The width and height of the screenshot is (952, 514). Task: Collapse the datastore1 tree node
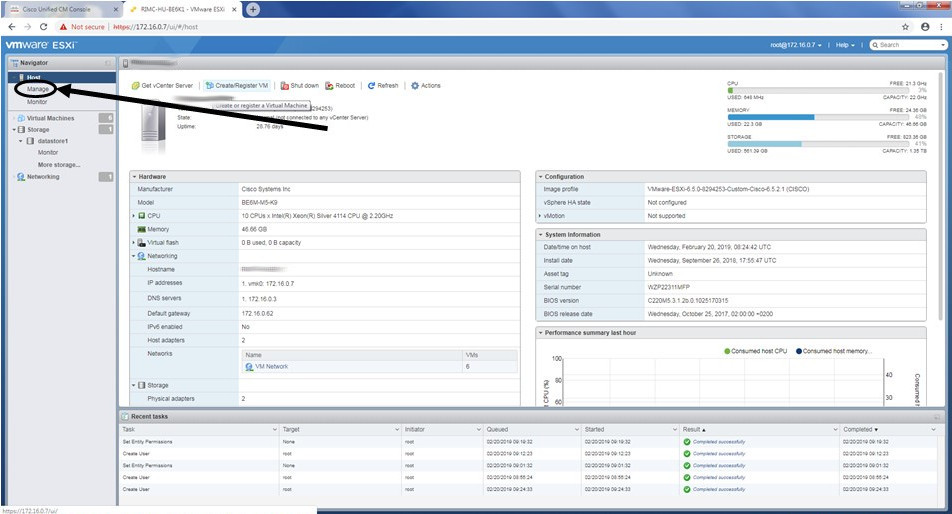(21, 141)
